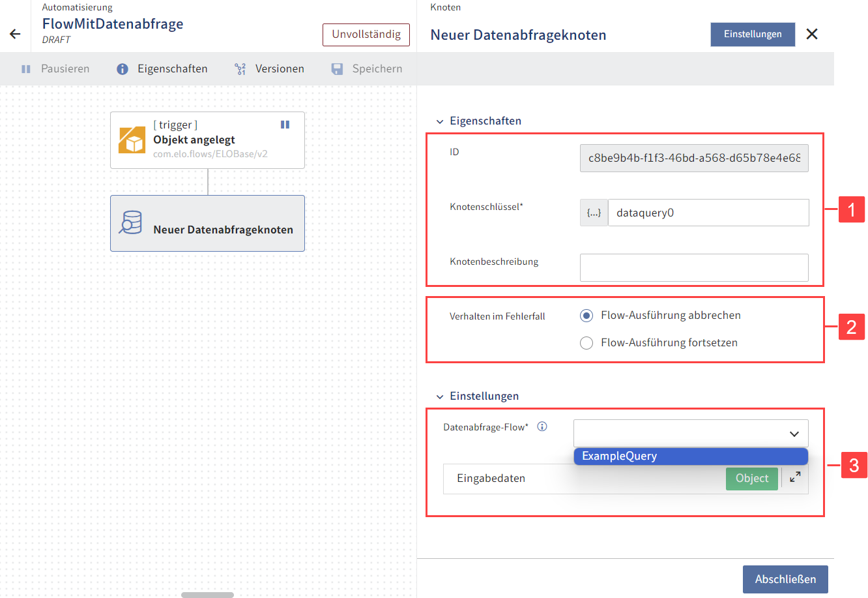The image size is (868, 598).
Task: Choose ExampleQuery from the dropdown list
Action: 691,456
